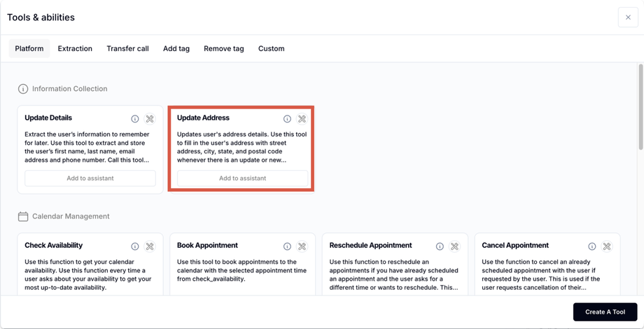
Task: Click tools icon on Book Appointment card
Action: coord(302,246)
